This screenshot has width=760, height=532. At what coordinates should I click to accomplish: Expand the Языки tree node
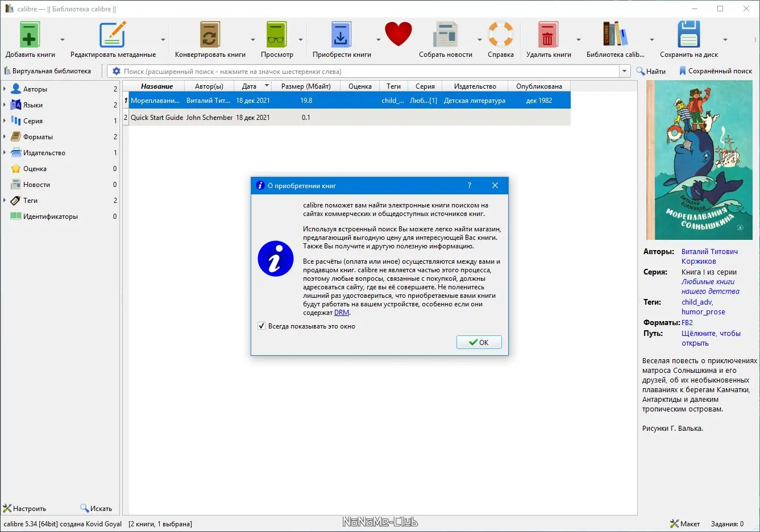(5, 105)
